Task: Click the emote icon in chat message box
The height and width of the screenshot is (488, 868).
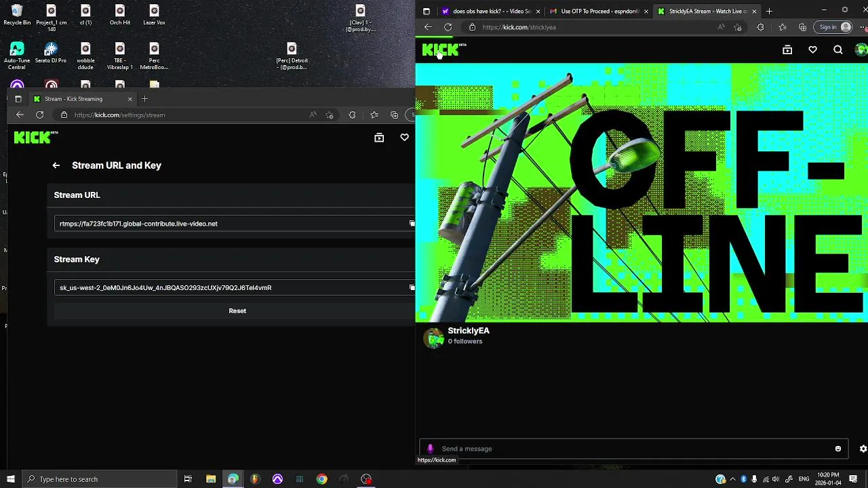Action: [838, 449]
